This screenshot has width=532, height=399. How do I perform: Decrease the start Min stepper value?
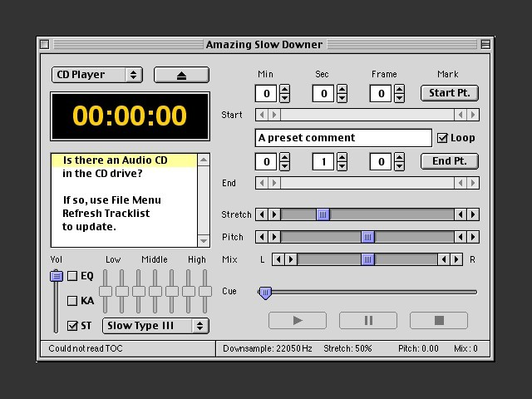click(x=284, y=98)
